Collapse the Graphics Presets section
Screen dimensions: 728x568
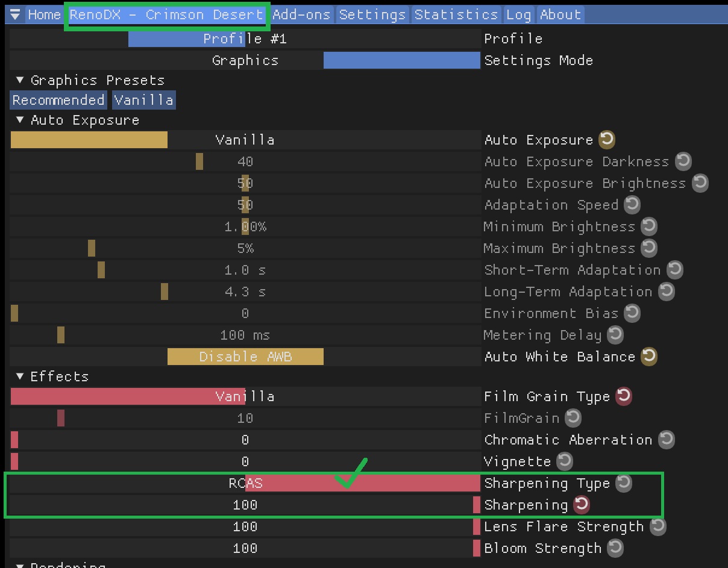[20, 80]
